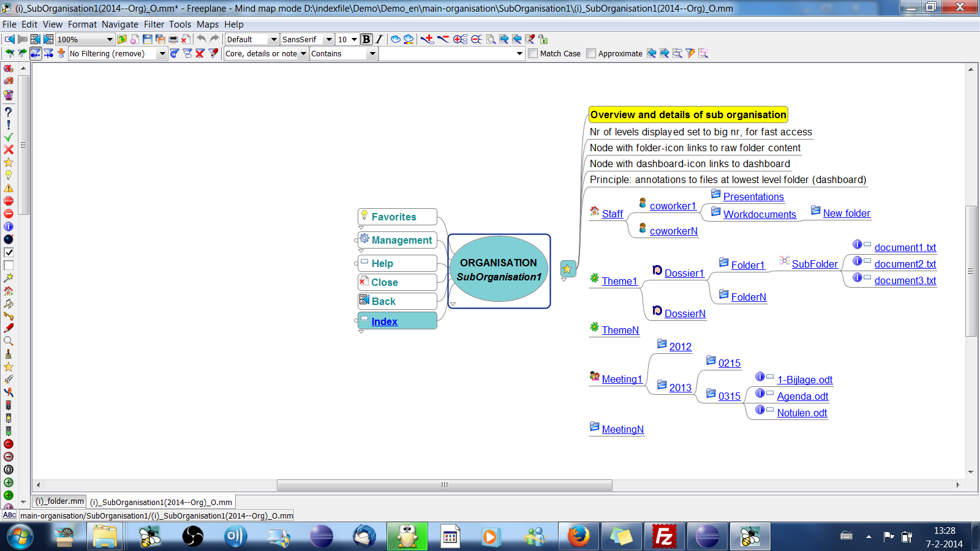Open an existing map file
980x551 pixels.
122,39
